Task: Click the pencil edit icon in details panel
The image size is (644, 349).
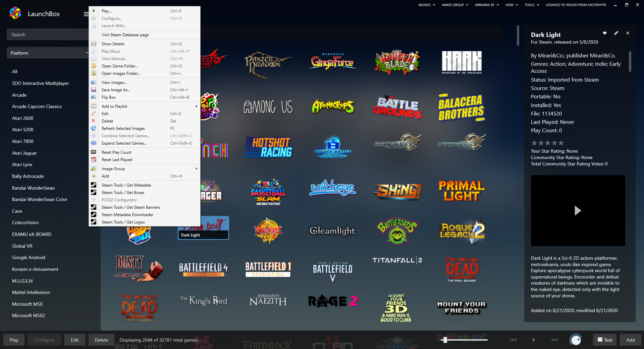Action: pyautogui.click(x=616, y=33)
